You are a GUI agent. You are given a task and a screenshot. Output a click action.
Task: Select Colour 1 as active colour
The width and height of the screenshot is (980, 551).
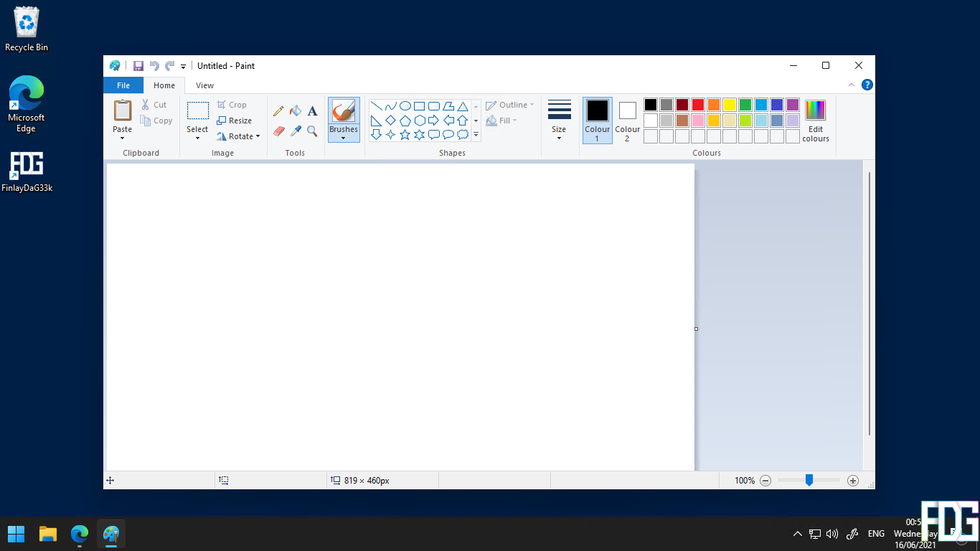coord(597,120)
